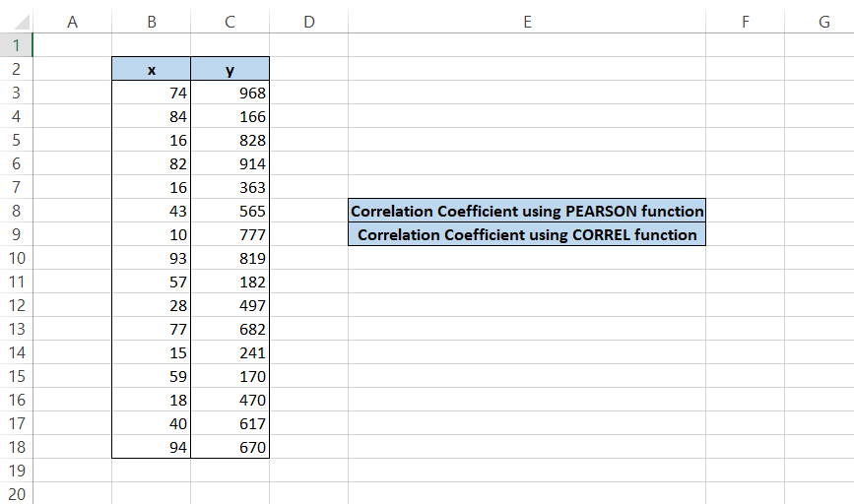The image size is (854, 504).
Task: Select column D header
Action: [x=308, y=23]
